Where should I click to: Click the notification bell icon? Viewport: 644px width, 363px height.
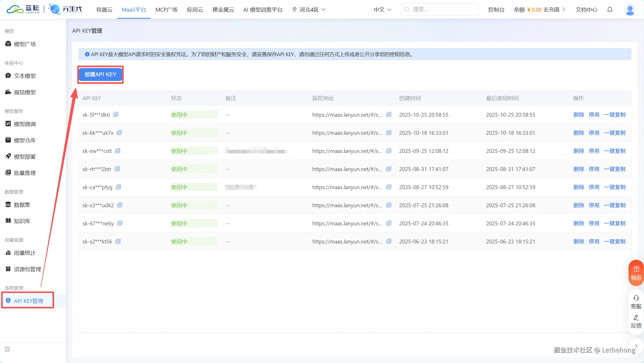(610, 10)
